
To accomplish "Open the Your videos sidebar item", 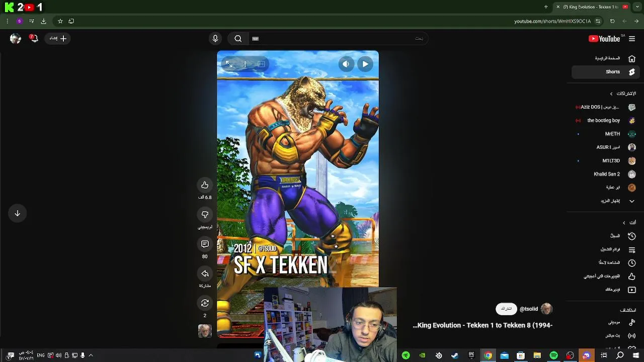I will [606, 290].
